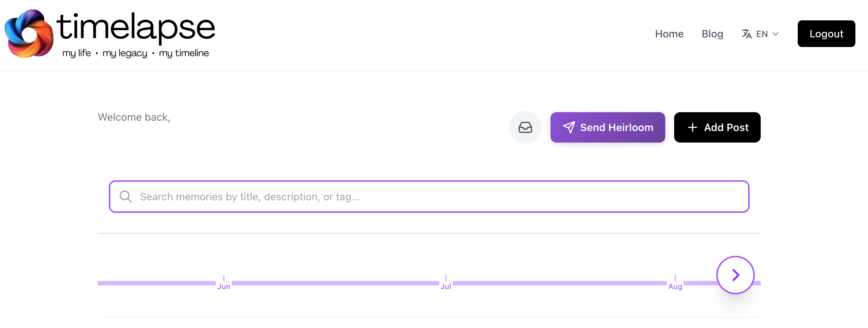Click the paper plane icon in Send Heirloom

coord(569,127)
